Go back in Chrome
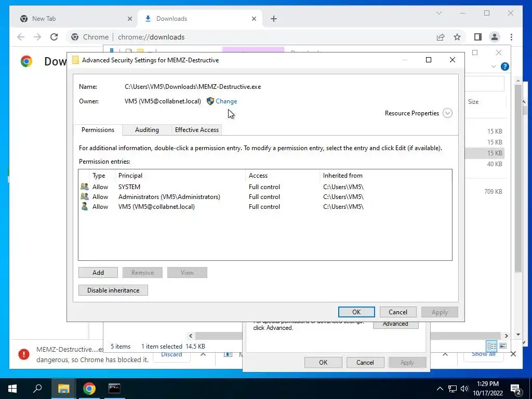Image resolution: width=532 pixels, height=399 pixels. [x=21, y=37]
